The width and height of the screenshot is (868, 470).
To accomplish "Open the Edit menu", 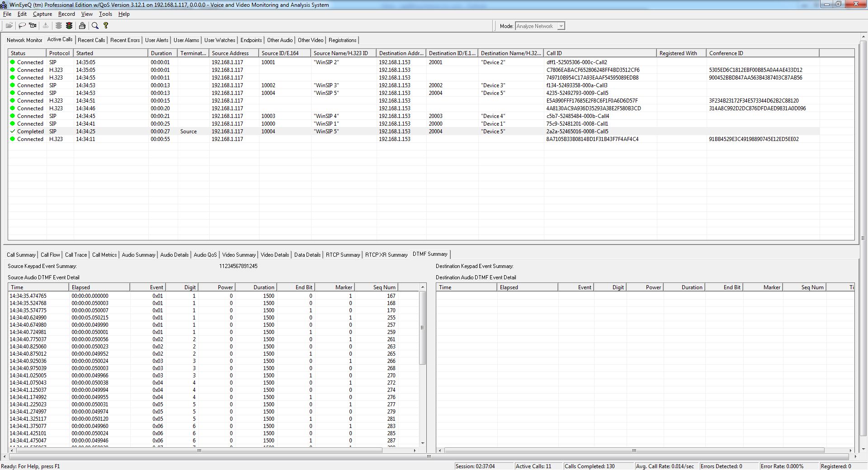I will (x=22, y=14).
